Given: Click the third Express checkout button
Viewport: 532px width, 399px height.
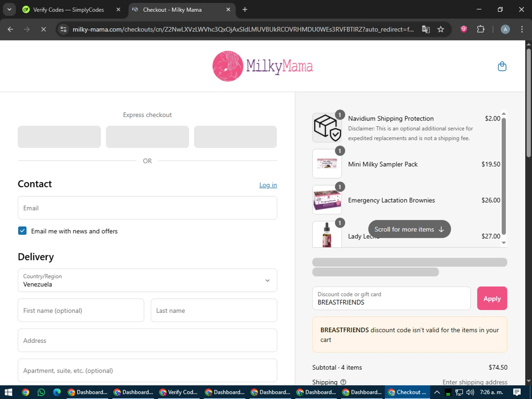Looking at the screenshot, I should [235, 137].
